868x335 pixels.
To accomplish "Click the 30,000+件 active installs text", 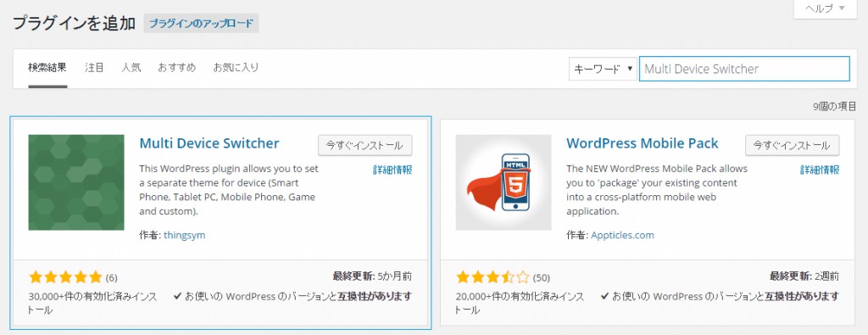I will click(92, 303).
